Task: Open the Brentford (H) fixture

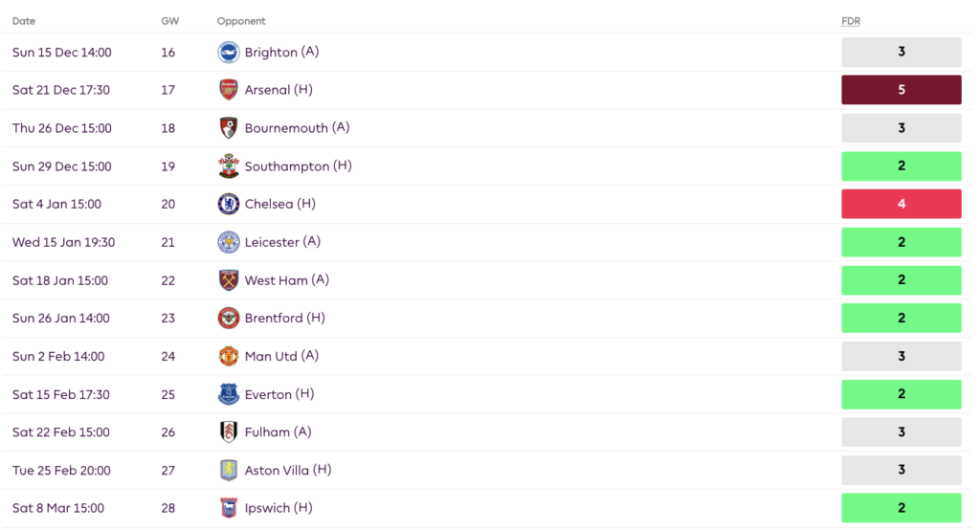Action: tap(284, 319)
